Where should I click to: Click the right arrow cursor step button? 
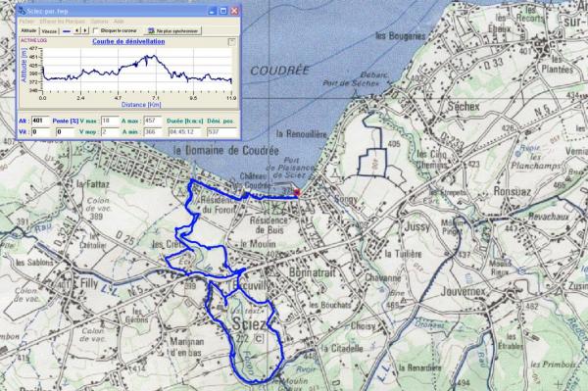(85, 30)
